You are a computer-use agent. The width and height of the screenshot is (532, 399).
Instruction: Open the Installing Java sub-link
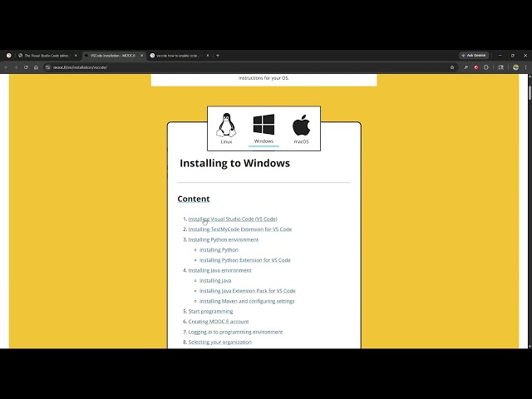[x=215, y=281]
